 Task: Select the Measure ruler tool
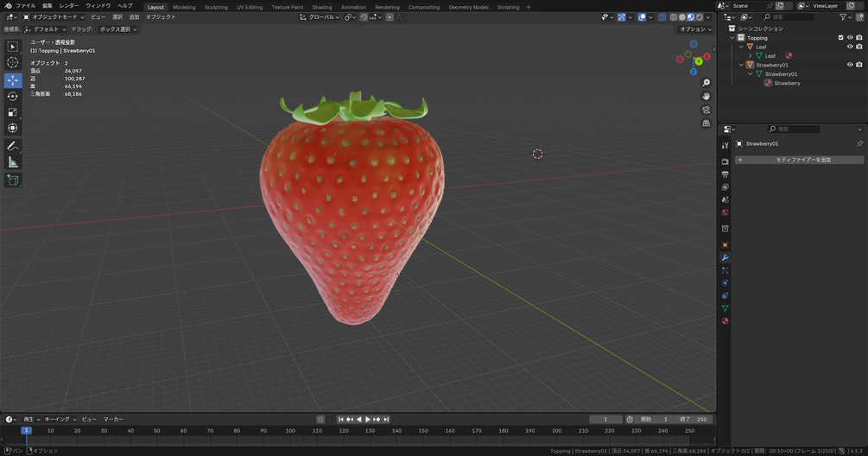pos(13,162)
